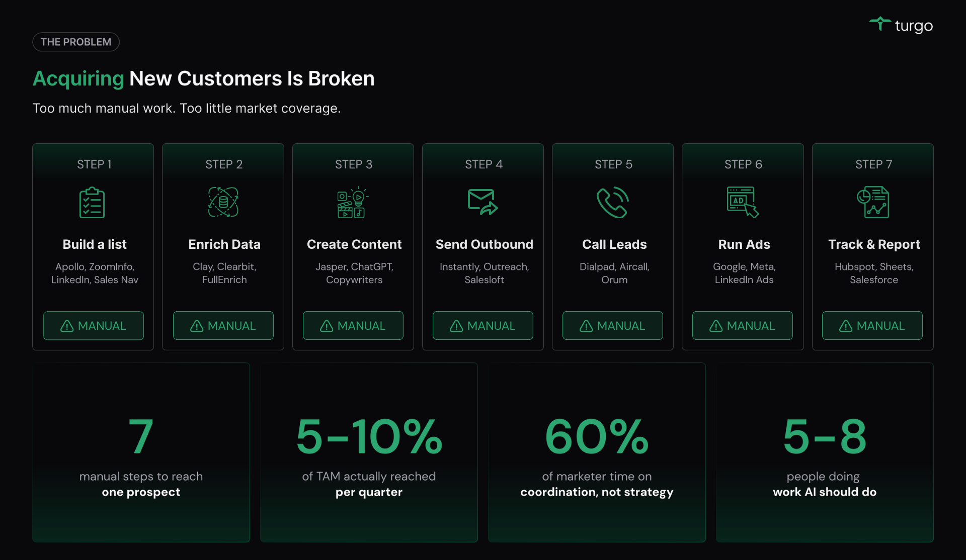Screen dimensions: 966x560
Task: Click the 5-10% of TAM stat card
Action: click(x=369, y=452)
